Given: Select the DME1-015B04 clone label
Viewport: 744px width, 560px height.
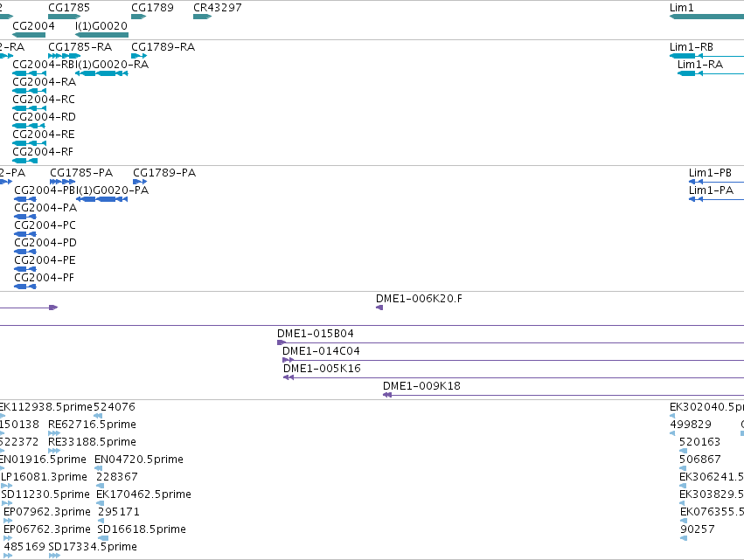Looking at the screenshot, I should coord(316,334).
